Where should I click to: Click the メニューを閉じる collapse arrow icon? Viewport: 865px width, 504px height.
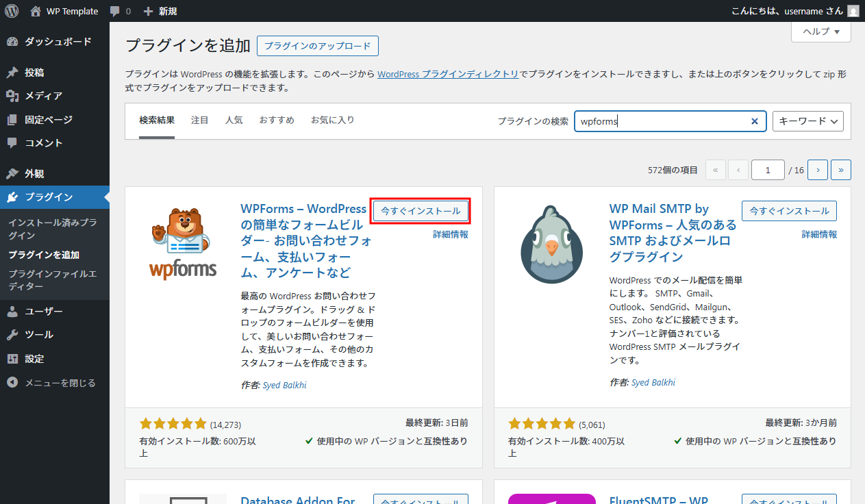[x=12, y=383]
